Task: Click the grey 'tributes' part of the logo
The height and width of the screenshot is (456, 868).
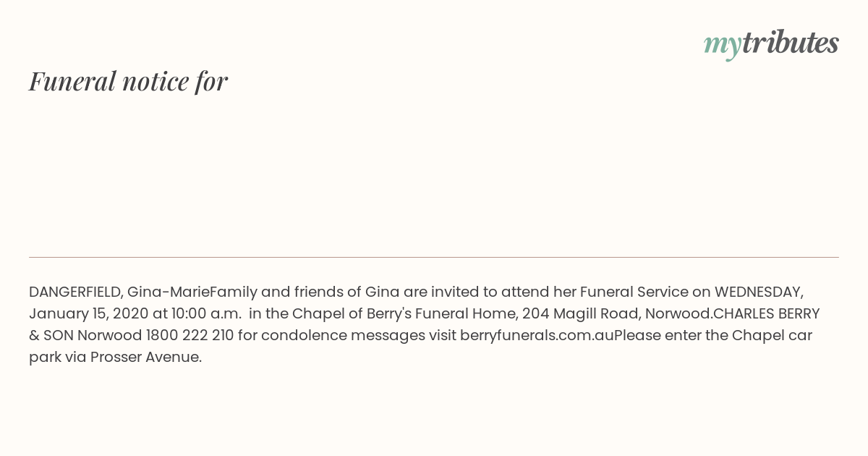Action: pyautogui.click(x=791, y=43)
